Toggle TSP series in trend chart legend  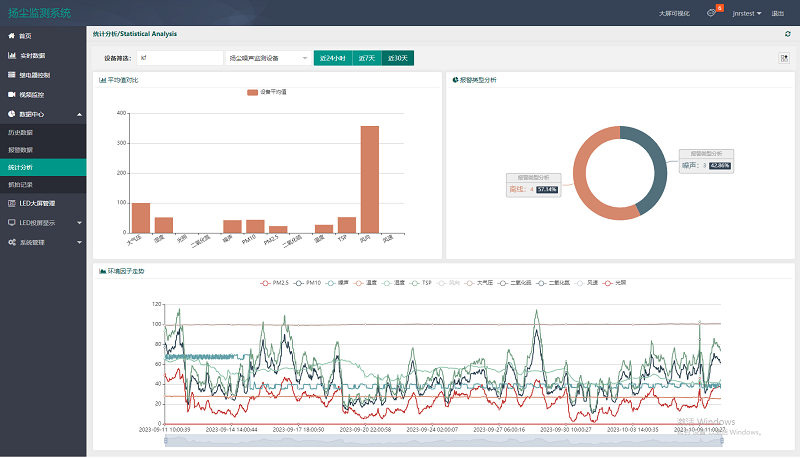click(x=419, y=283)
